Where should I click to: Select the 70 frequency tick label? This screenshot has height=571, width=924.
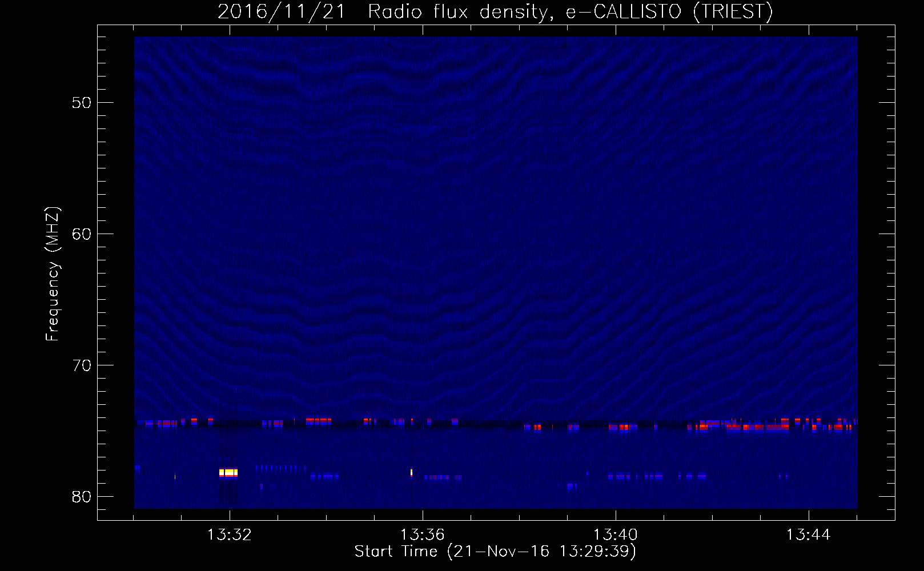tap(82, 365)
